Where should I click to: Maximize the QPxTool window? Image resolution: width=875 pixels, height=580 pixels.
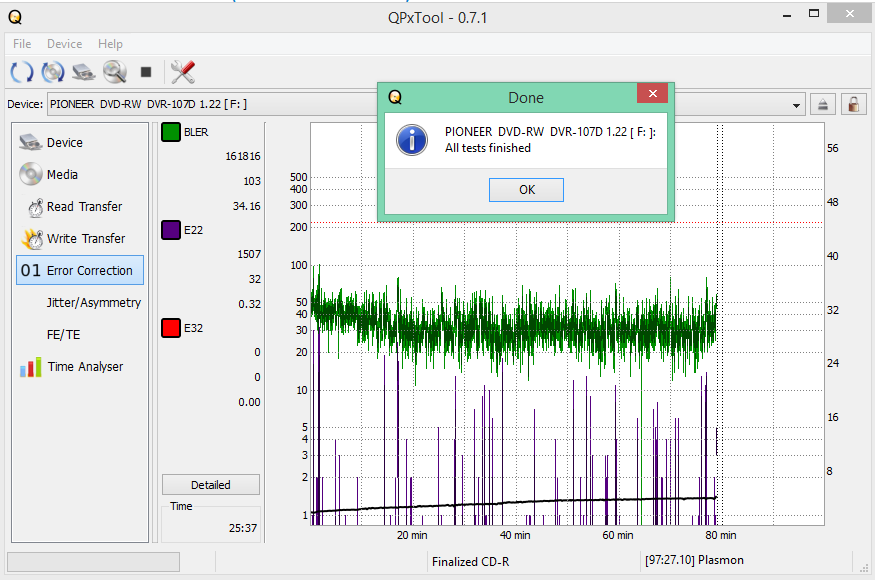pos(814,14)
